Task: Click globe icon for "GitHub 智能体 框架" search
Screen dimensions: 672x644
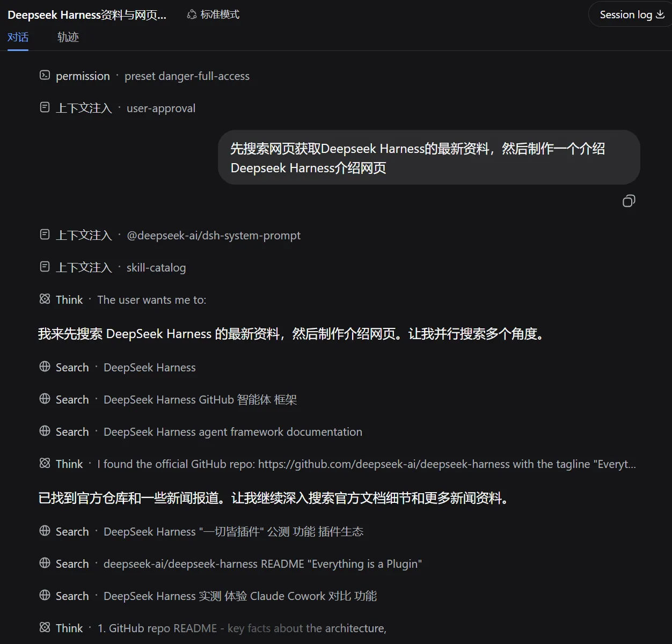Action: tap(45, 399)
